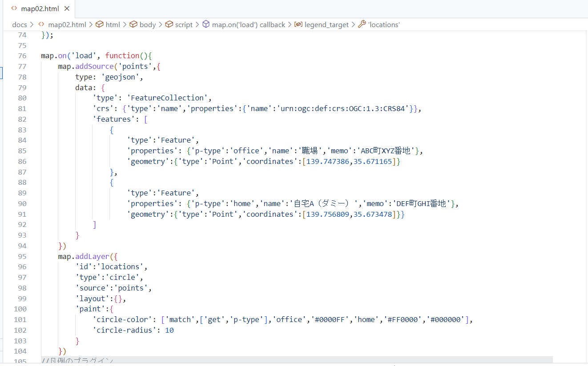The image size is (588, 366).
Task: Click the 'DEF町GHI番地' memo value
Action: [421, 203]
